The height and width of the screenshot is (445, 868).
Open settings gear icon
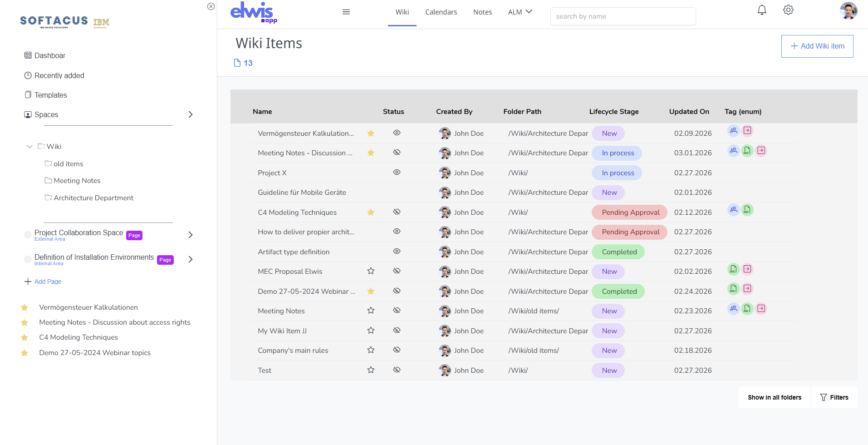pos(788,10)
